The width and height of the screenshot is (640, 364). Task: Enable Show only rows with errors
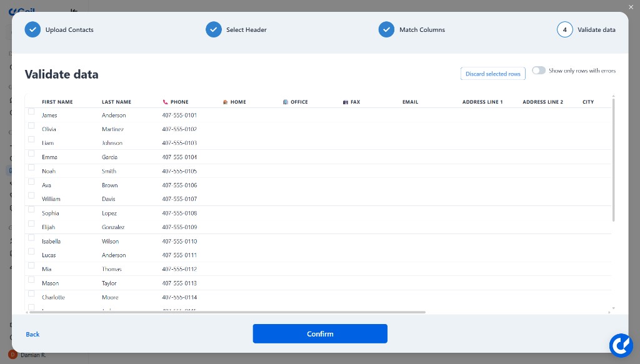coord(539,71)
